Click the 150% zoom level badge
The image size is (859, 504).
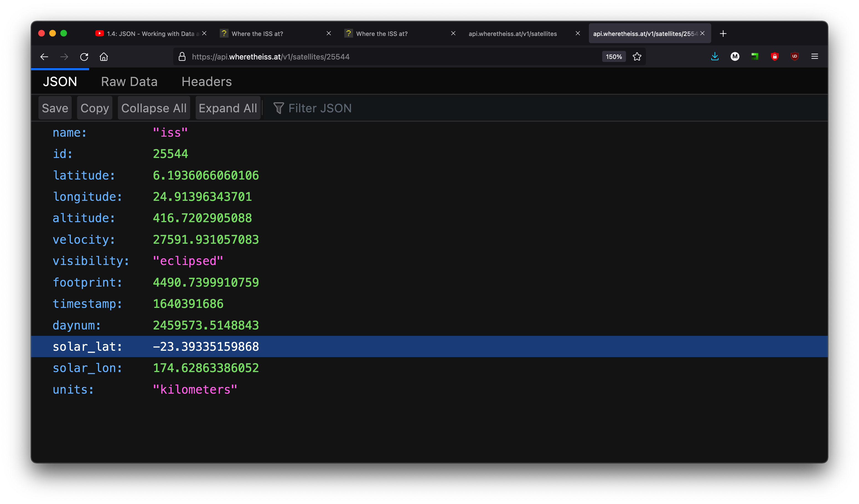614,56
